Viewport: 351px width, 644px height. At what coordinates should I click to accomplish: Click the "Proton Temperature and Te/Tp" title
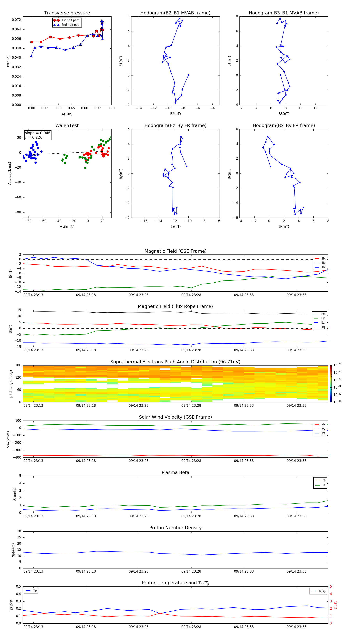[175, 583]
